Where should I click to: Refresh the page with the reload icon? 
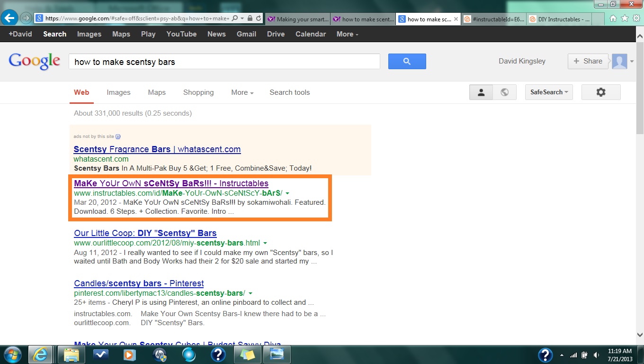(x=259, y=18)
